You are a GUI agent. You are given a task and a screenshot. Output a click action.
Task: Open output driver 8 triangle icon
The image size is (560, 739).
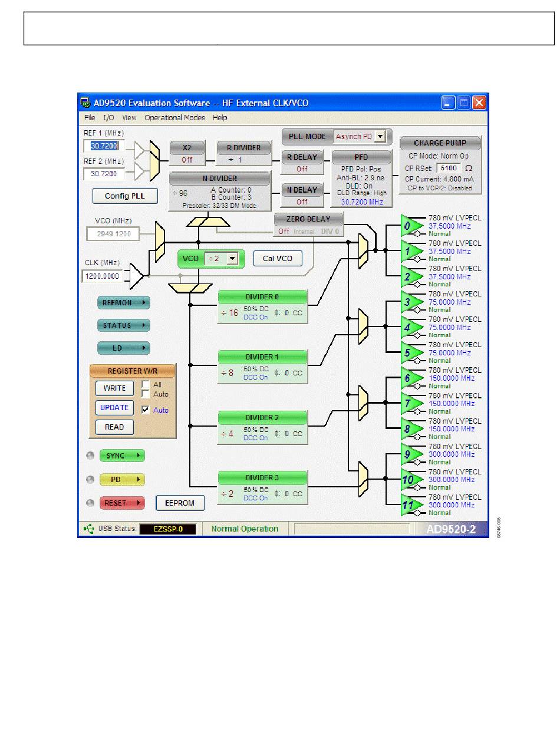411,429
